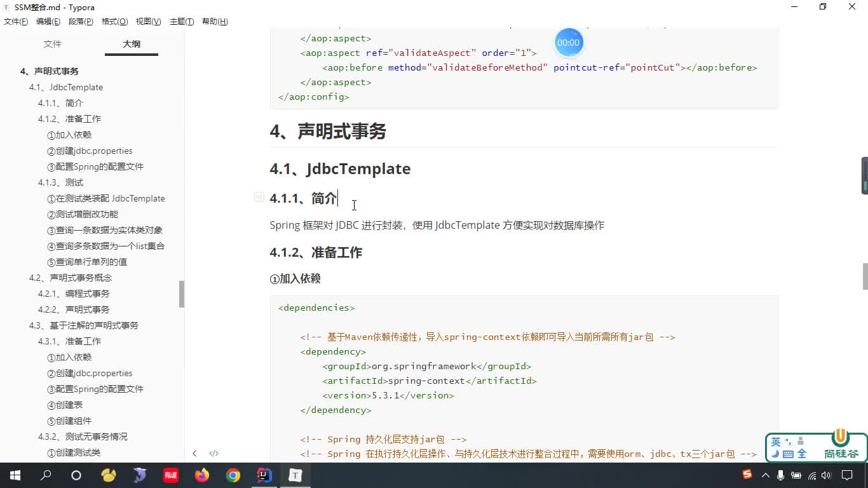Screen dimensions: 868x488
Task: Jump to outline item 4、声明式事务
Action: click(x=50, y=71)
